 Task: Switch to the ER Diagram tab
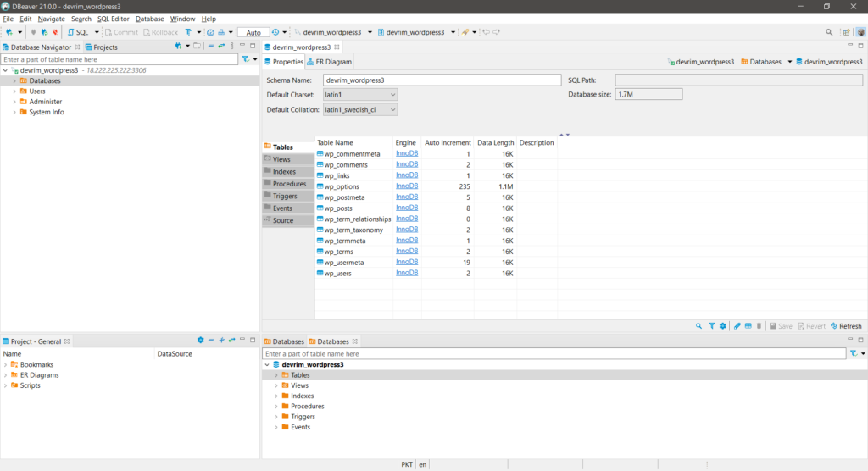pos(330,62)
